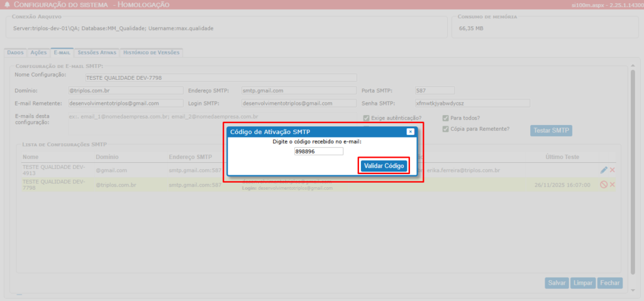The image size is (644, 301).
Task: Click the Nome Configuração text field
Action: (x=220, y=78)
